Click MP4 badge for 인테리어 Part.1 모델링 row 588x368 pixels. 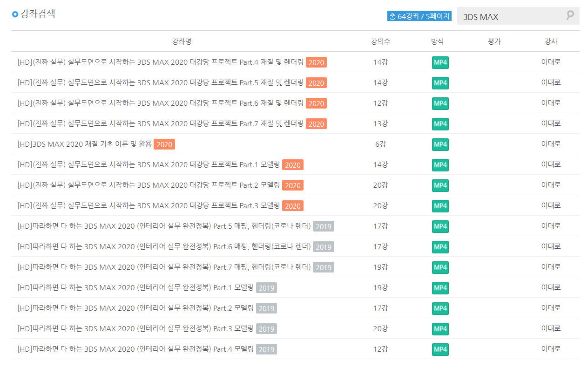(x=440, y=288)
